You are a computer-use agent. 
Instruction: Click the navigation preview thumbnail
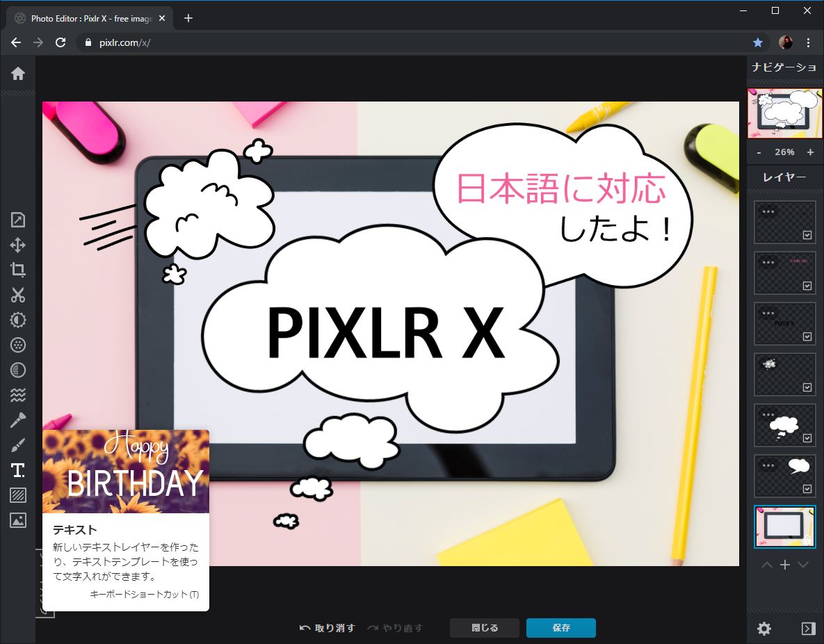(784, 113)
